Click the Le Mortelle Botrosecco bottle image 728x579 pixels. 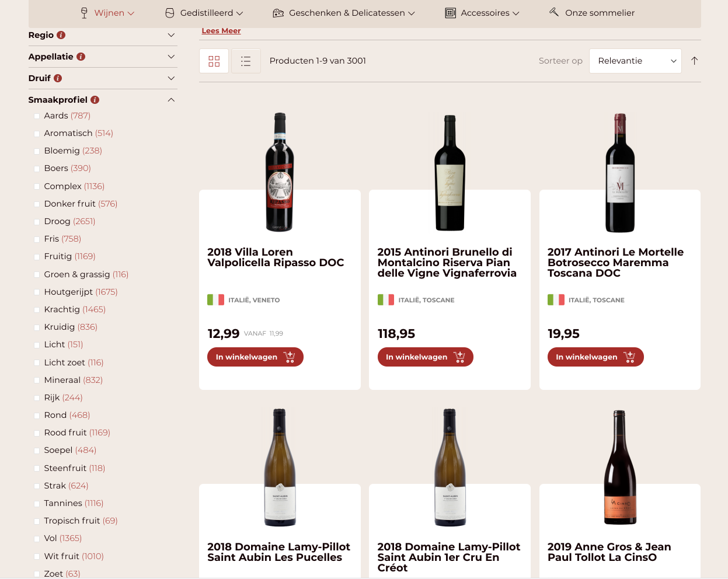[620, 173]
